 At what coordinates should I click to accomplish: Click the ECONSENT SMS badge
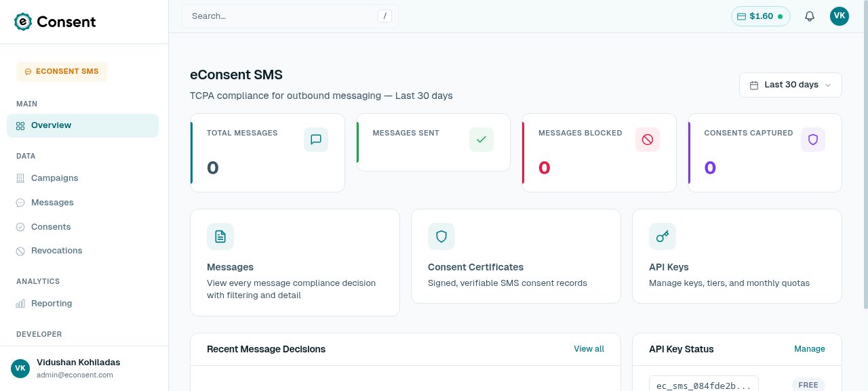pyautogui.click(x=62, y=71)
